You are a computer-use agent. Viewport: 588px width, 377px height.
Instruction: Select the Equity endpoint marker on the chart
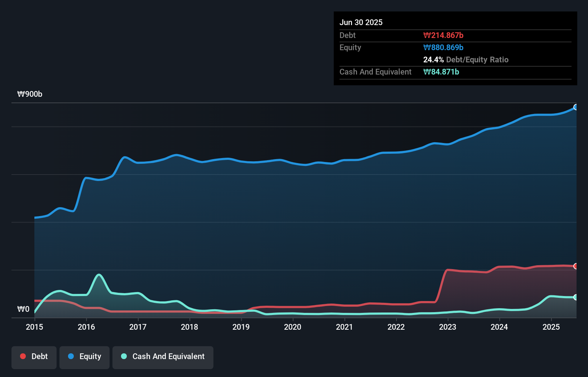click(575, 107)
